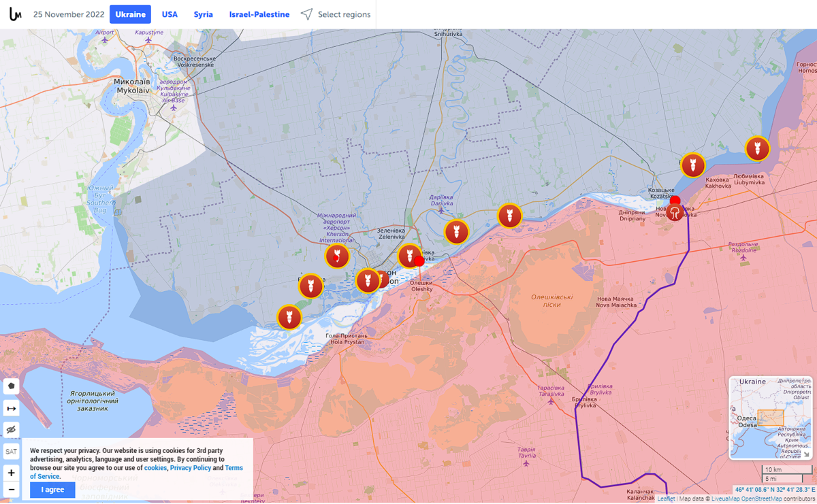This screenshot has height=504, width=817.
Task: Click the Oleshky town label
Action: (421, 286)
